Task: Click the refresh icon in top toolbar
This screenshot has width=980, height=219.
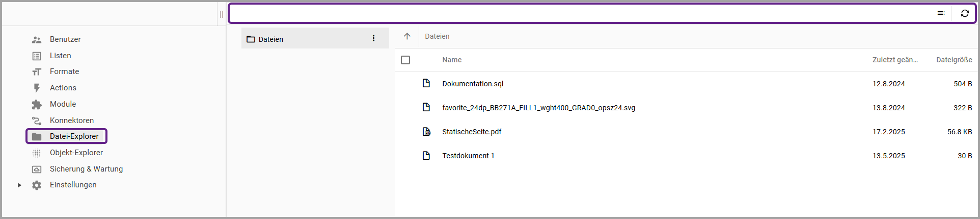Action: click(x=965, y=13)
